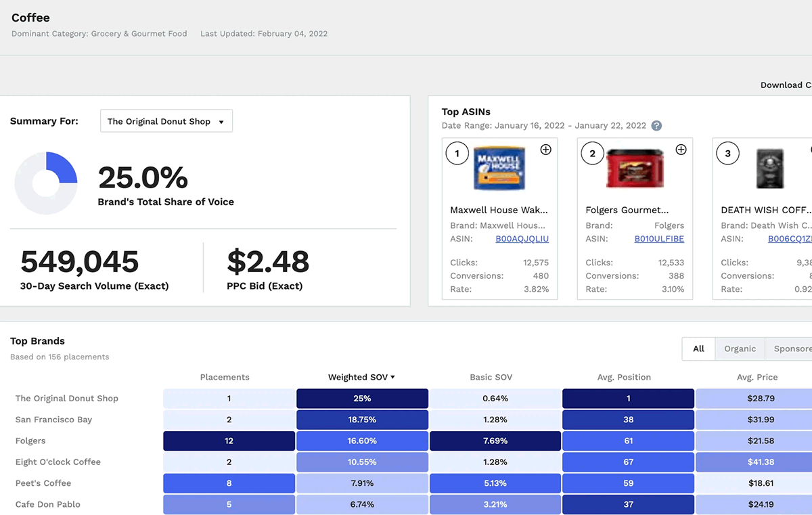Sort by Weighted SOV column header
This screenshot has height=515, width=812.
tap(361, 377)
